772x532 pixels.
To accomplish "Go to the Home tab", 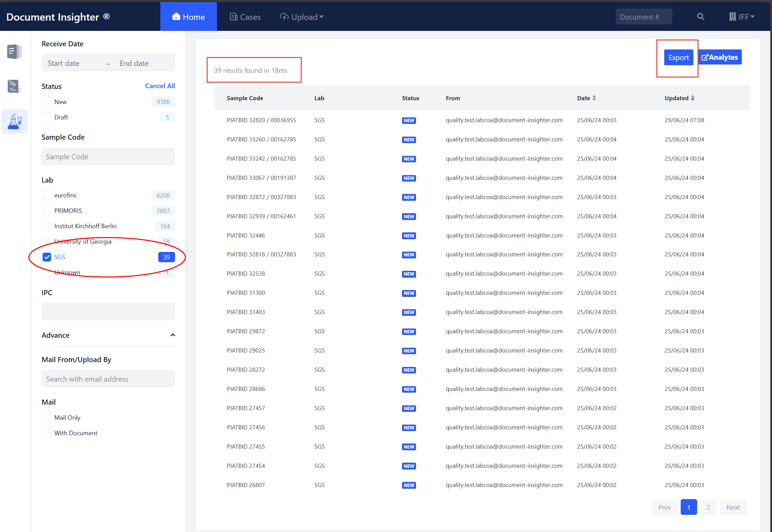I will 188,17.
